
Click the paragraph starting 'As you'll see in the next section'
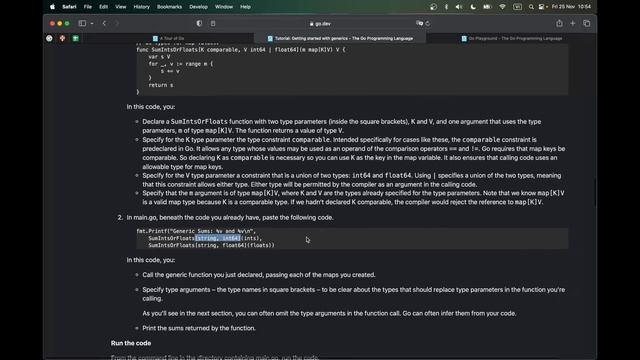329,313
